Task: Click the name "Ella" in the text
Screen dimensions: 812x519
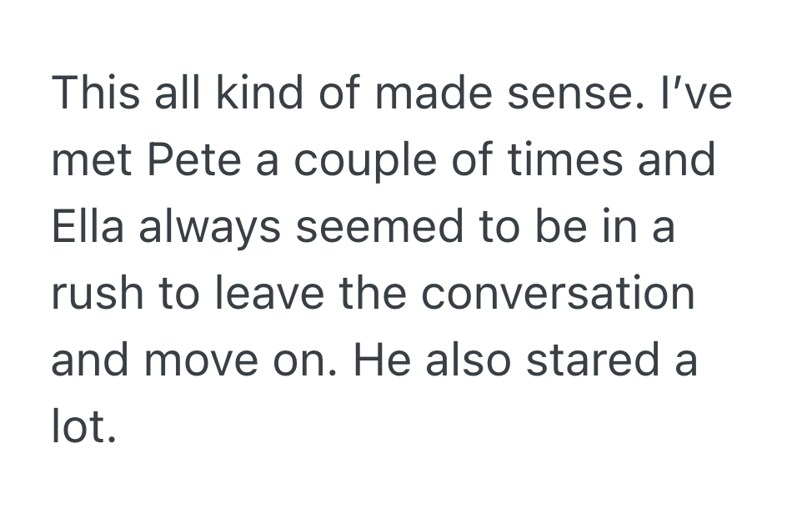Action: [x=87, y=227]
